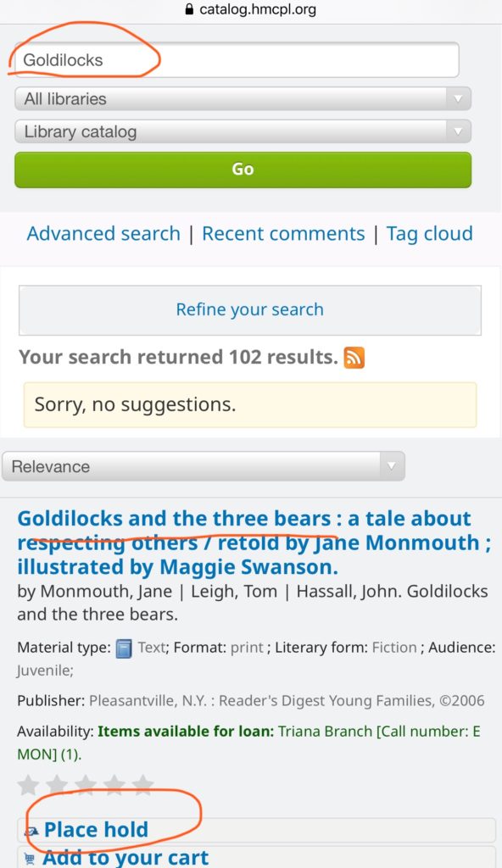Open the Library catalog dropdown

point(243,131)
